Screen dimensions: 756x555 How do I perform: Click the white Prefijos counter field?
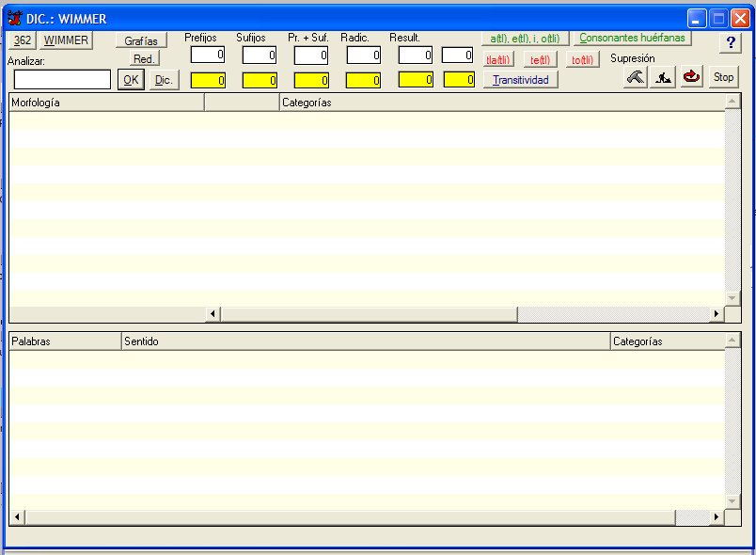pos(208,55)
